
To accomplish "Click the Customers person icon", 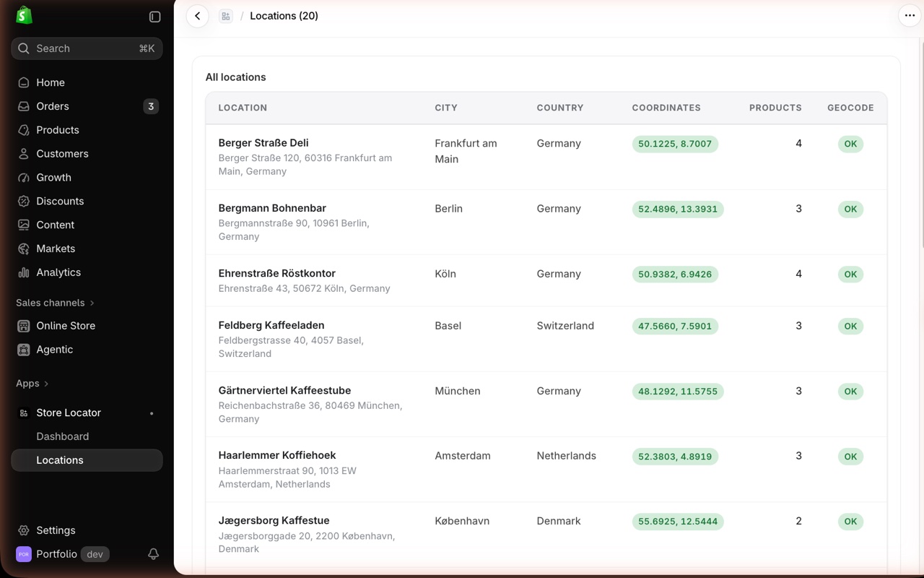I will coord(24,154).
